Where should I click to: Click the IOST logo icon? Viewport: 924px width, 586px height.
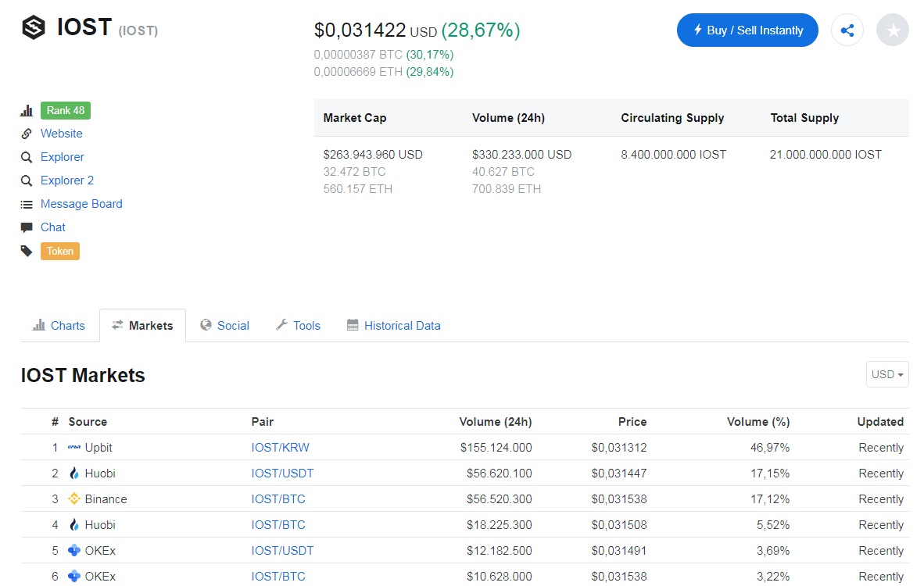tap(34, 27)
